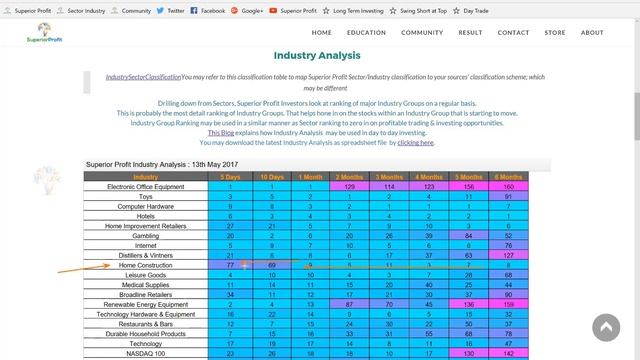Click Home Construction 5 Days value 77

point(230,265)
